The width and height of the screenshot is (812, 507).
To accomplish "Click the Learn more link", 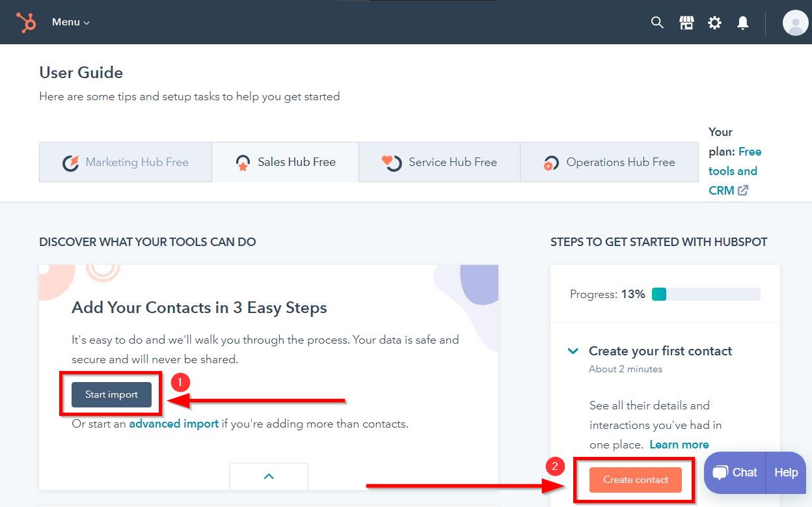I will pyautogui.click(x=679, y=445).
